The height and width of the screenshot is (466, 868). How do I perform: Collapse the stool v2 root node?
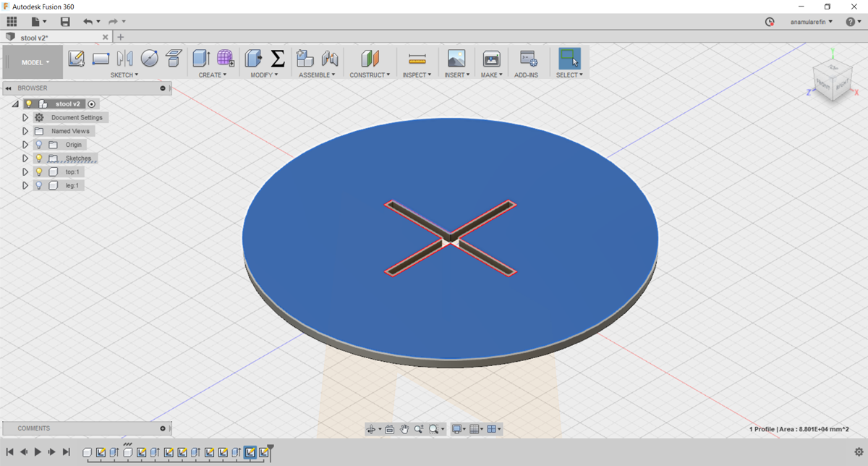point(15,104)
